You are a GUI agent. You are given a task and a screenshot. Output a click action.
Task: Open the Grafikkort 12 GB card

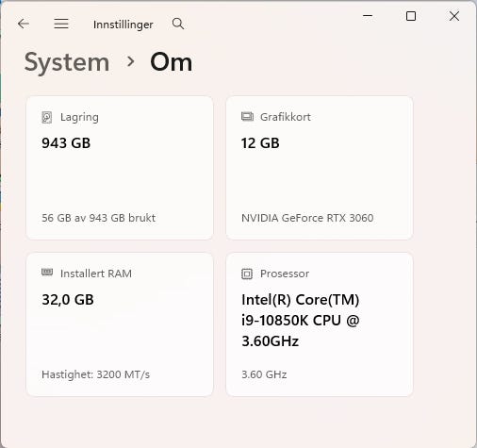pos(320,168)
